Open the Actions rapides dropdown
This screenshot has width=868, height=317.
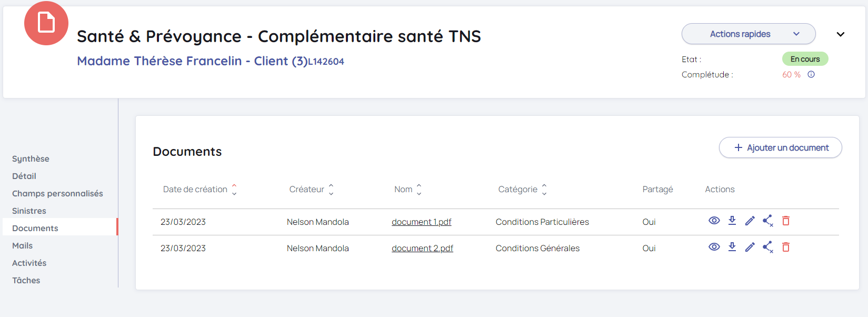[748, 34]
